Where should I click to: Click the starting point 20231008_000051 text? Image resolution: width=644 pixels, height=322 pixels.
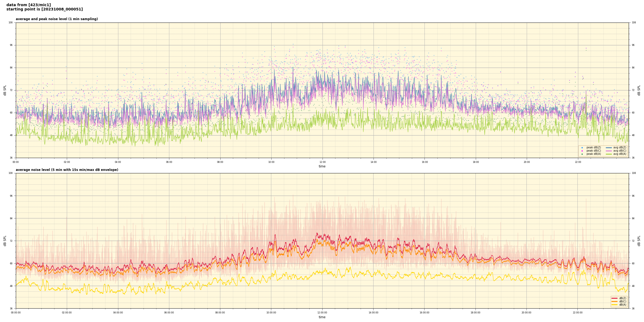click(45, 9)
